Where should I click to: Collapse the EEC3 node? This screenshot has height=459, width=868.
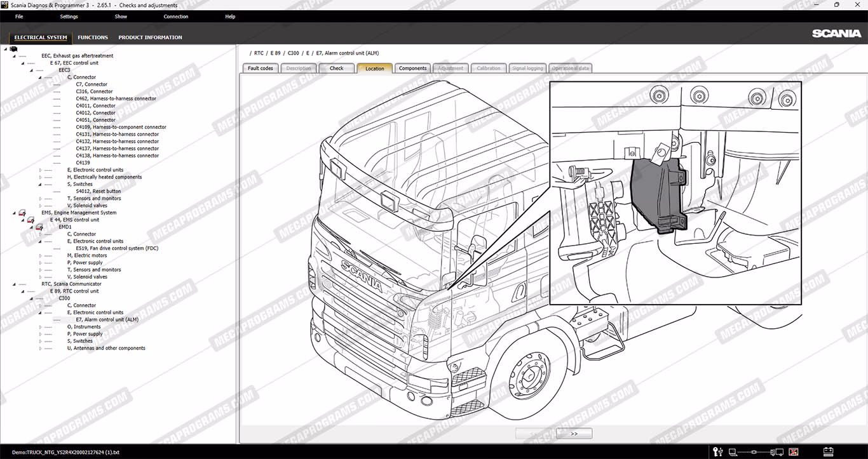click(x=31, y=70)
